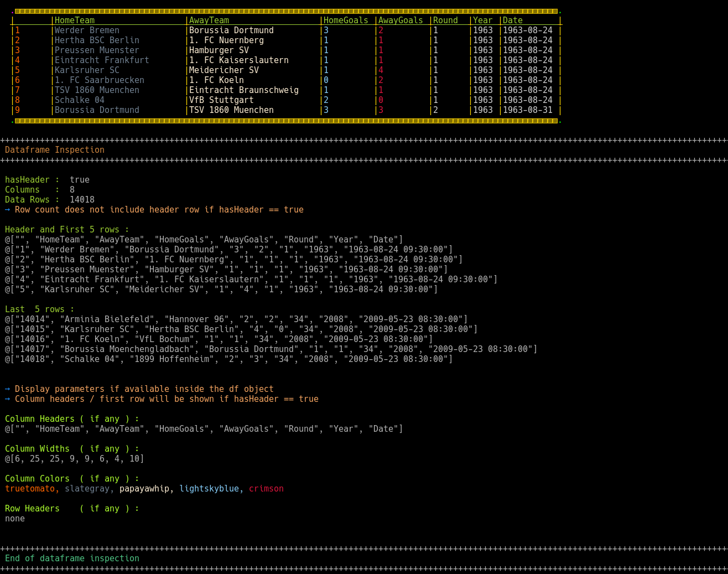Click the VfB Stuttgart cell
This screenshot has height=574, width=728.
221,100
